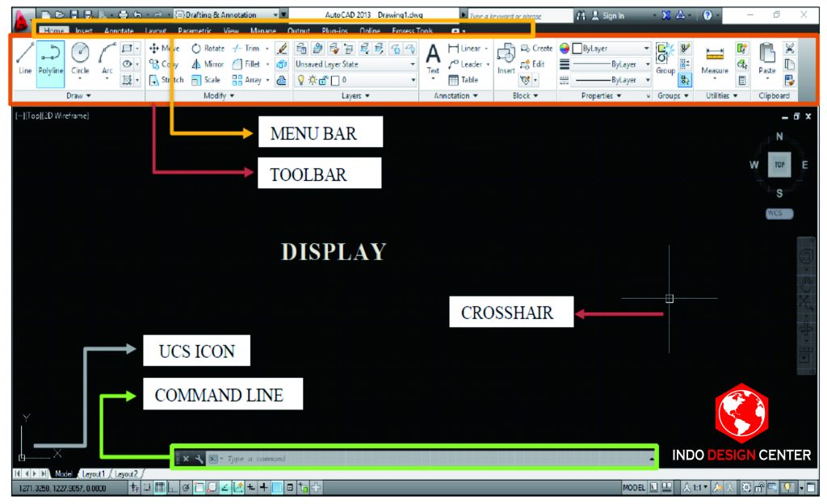827x504 pixels.
Task: Open the Insert ribbon tab
Action: pos(83,31)
